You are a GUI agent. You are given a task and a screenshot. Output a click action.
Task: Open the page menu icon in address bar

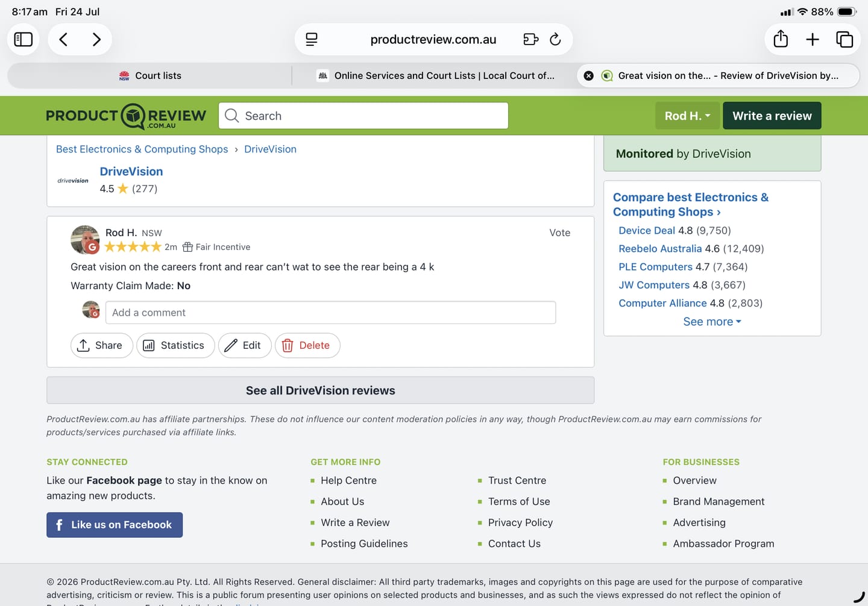(312, 39)
